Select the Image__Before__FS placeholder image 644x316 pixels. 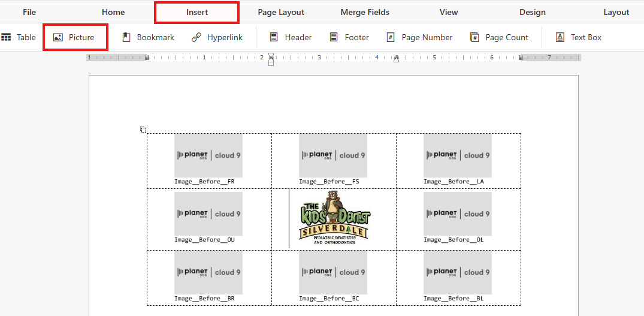click(x=332, y=155)
